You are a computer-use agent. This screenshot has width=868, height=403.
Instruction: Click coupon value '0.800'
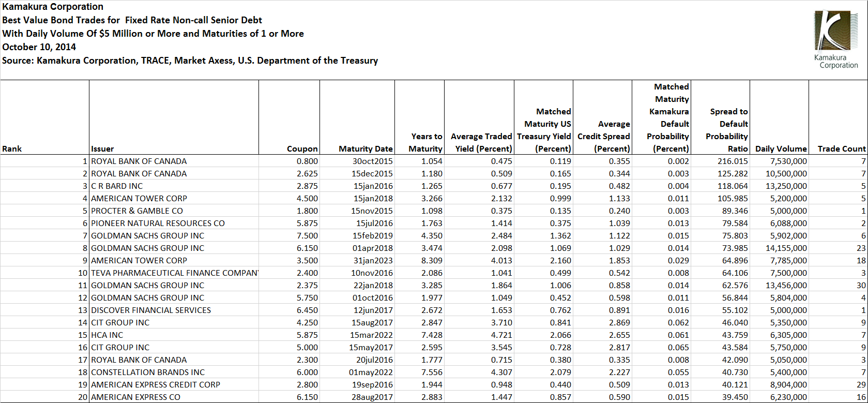pyautogui.click(x=307, y=161)
